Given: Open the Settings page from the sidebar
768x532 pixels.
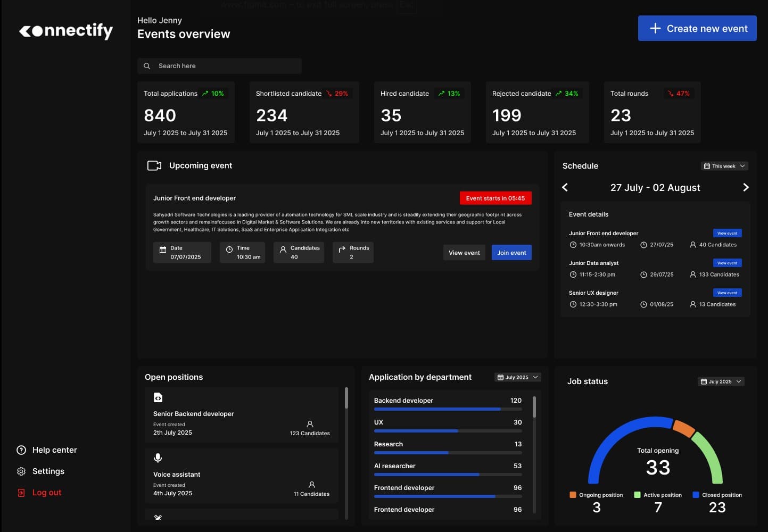Looking at the screenshot, I should click(x=48, y=471).
